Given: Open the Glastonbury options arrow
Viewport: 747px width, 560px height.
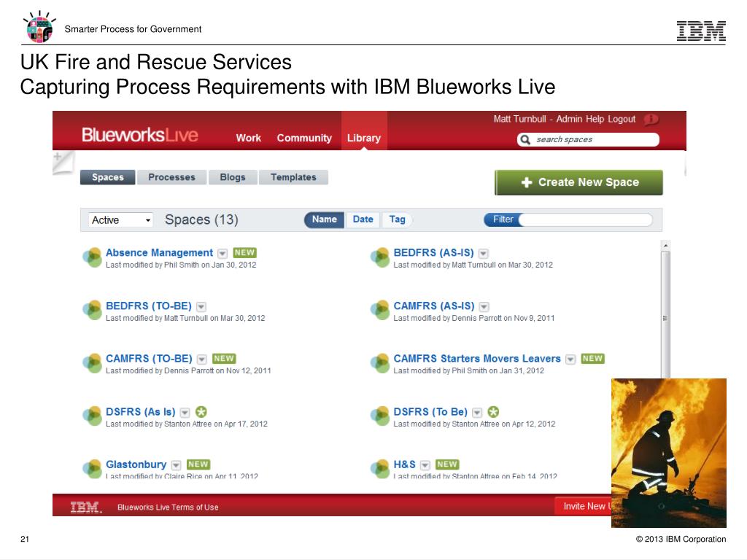Looking at the screenshot, I should pyautogui.click(x=177, y=465).
